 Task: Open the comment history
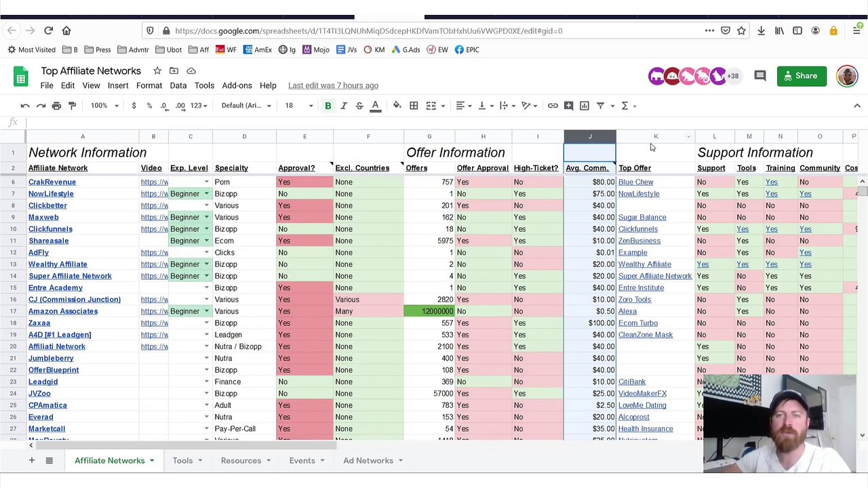click(x=759, y=76)
